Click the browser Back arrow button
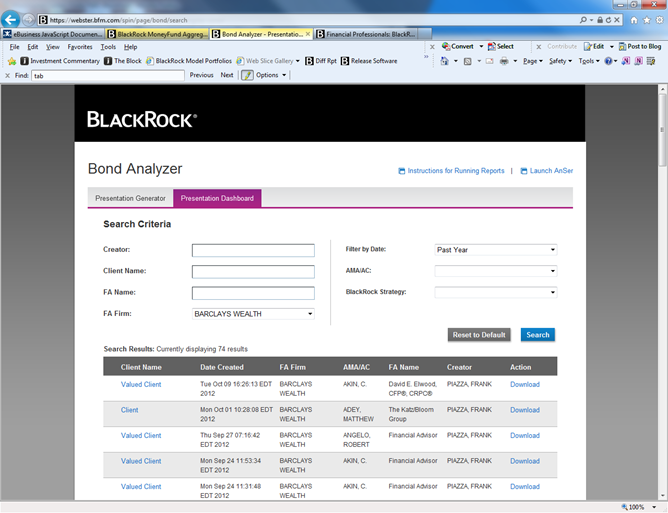Viewport: 668px width, 513px height. tap(11, 20)
